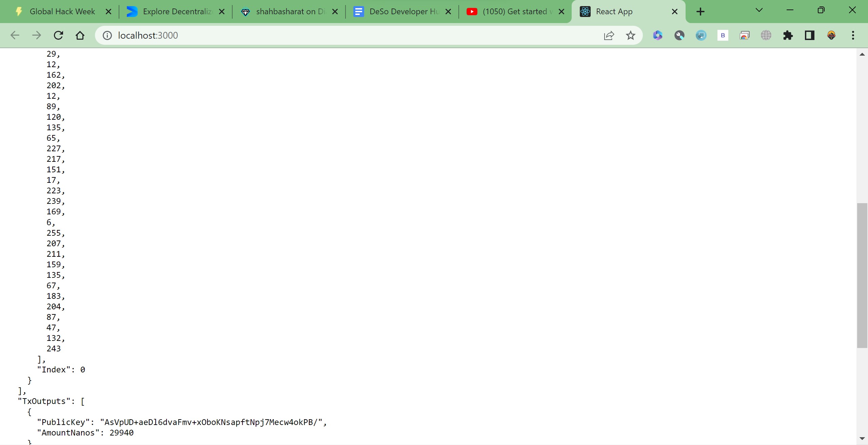Open the Extensions puzzle icon
This screenshot has height=445, width=868.
pyautogui.click(x=788, y=35)
